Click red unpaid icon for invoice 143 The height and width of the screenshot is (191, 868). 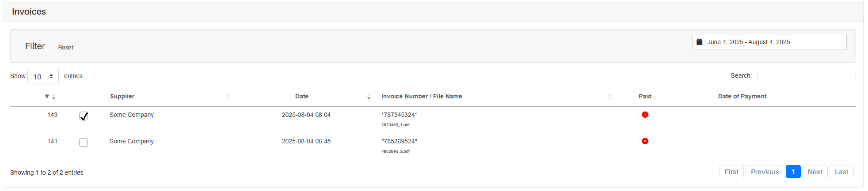pyautogui.click(x=645, y=115)
